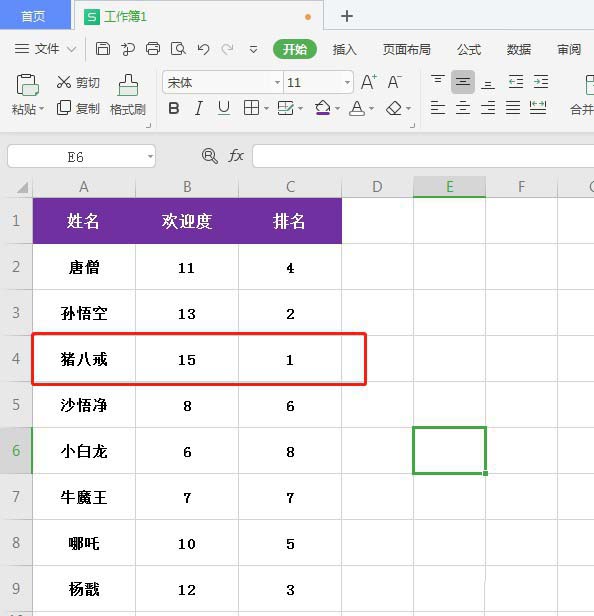594x616 pixels.
Task: Click the undo arrow
Action: click(203, 49)
